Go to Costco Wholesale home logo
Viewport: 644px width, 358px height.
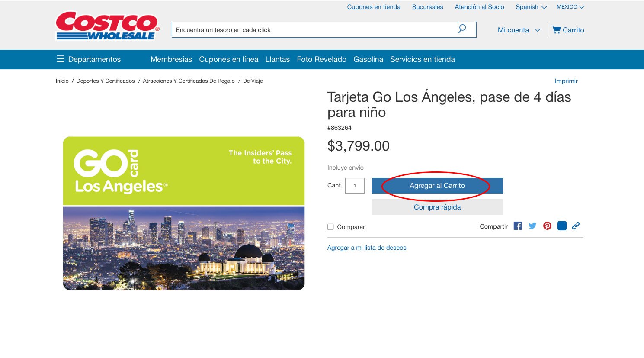click(x=107, y=26)
